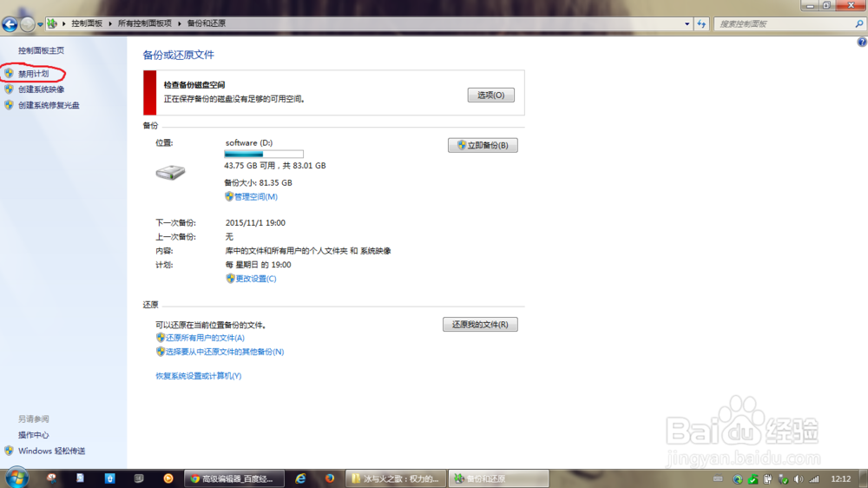The height and width of the screenshot is (488, 868).
Task: Open the recent pages dropdown beside navigation arrows
Action: click(40, 24)
